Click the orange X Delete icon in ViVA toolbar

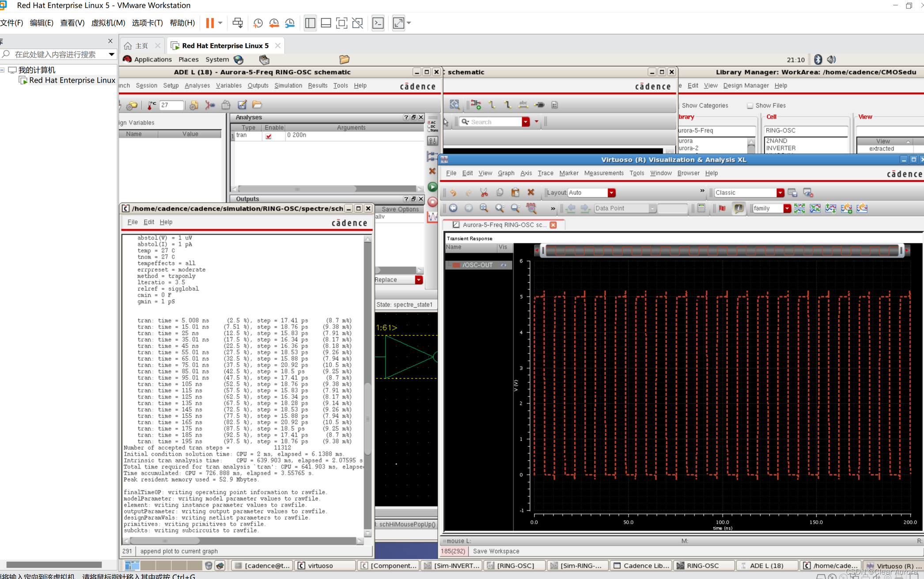click(x=531, y=193)
